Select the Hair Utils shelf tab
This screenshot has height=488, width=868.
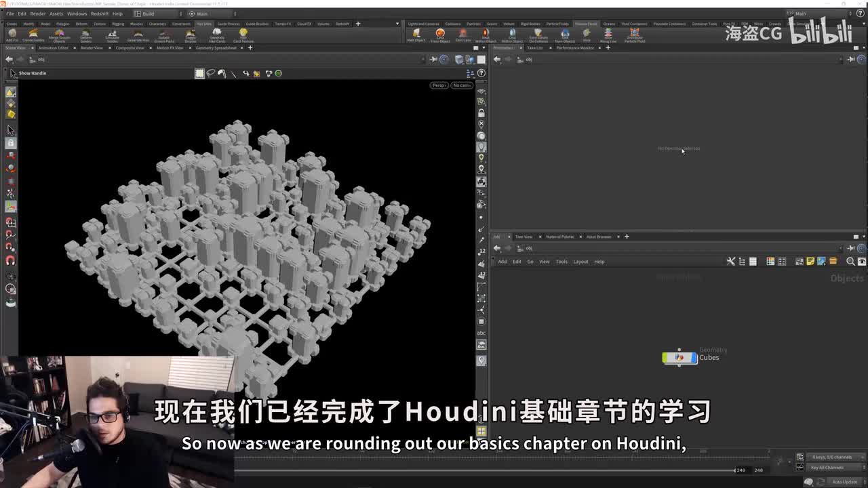203,24
